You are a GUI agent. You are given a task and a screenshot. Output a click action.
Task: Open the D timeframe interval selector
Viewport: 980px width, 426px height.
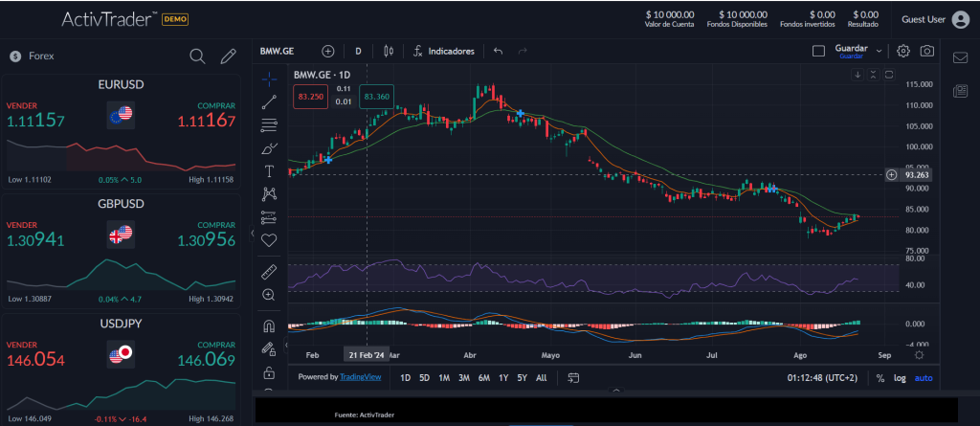pyautogui.click(x=358, y=51)
